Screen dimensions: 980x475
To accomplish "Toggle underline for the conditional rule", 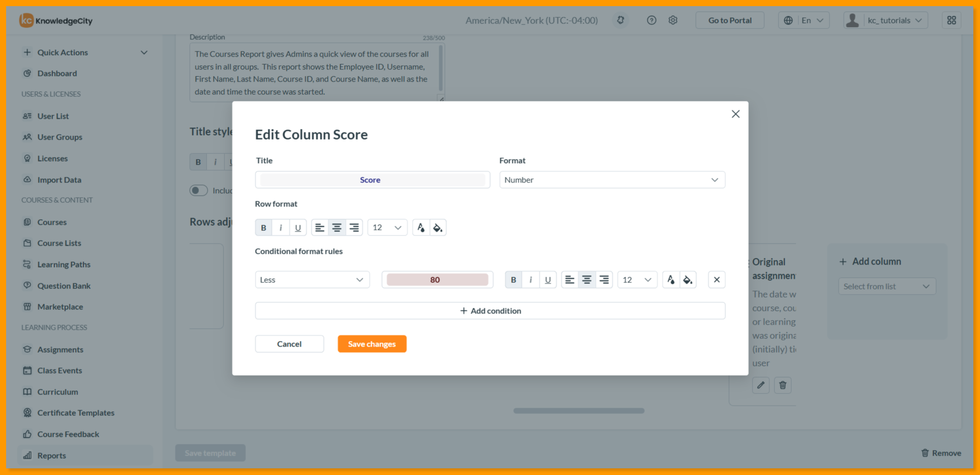I will (x=548, y=280).
